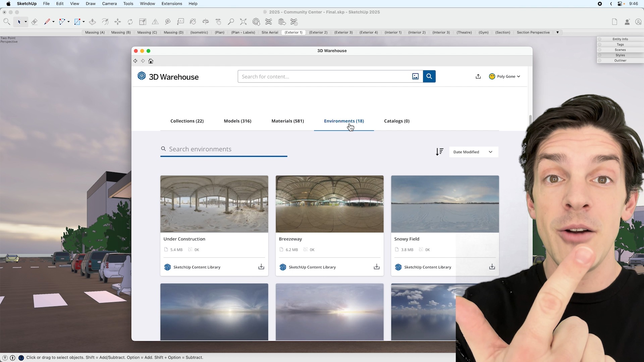Activate the Push/Pull tool
The width and height of the screenshot is (644, 362).
pos(93,22)
